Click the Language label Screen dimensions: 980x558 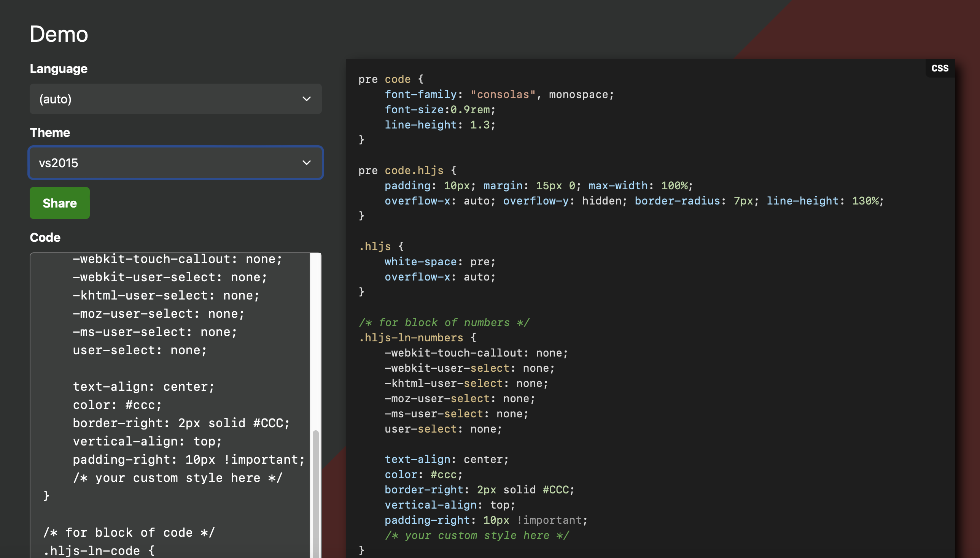click(58, 68)
